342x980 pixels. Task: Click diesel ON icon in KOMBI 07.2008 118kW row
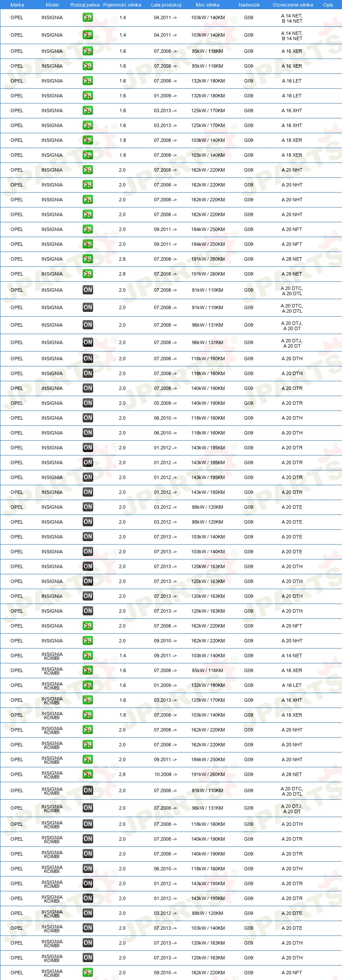click(x=87, y=824)
